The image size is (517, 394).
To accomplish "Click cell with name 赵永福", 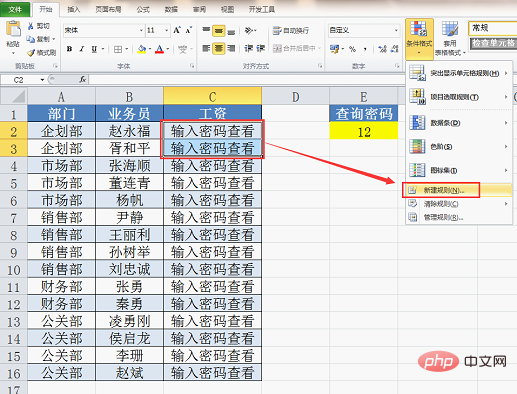I will pos(129,131).
